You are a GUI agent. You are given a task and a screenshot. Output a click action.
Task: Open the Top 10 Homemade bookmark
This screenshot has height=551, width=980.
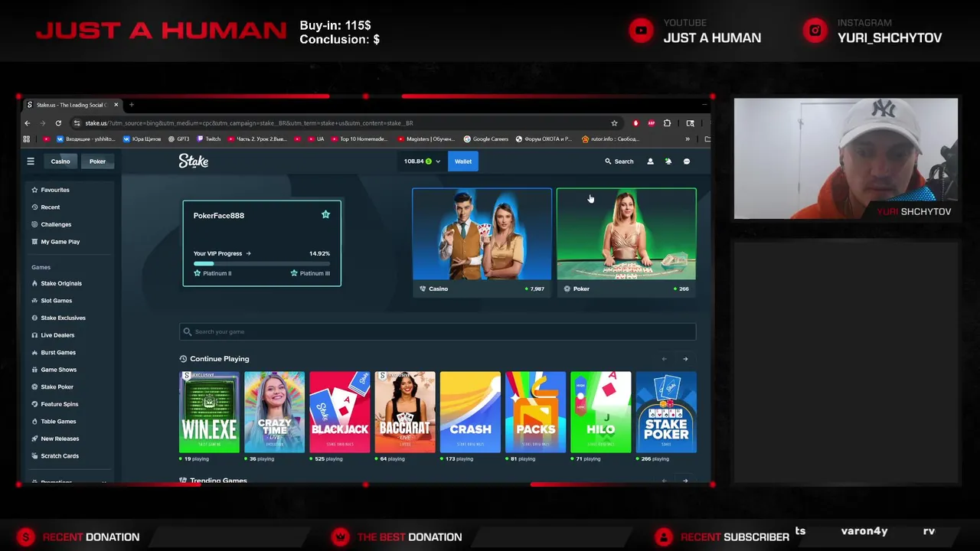click(x=359, y=139)
